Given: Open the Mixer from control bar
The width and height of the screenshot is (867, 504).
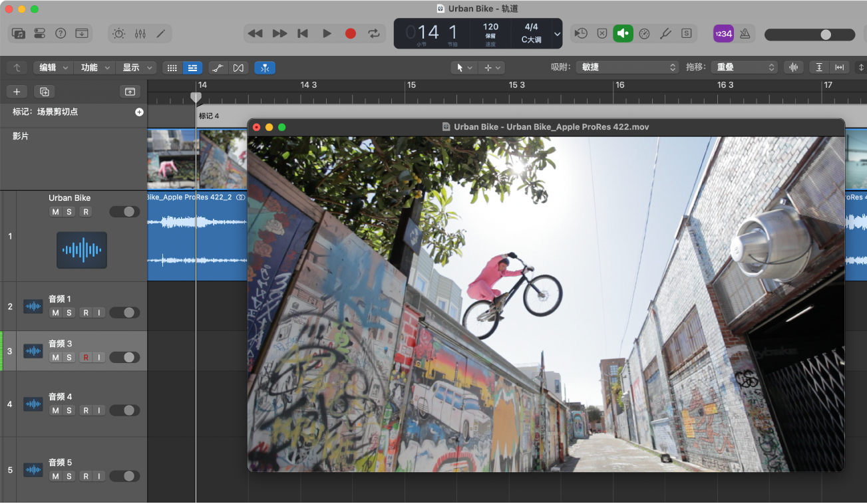Looking at the screenshot, I should pyautogui.click(x=140, y=33).
